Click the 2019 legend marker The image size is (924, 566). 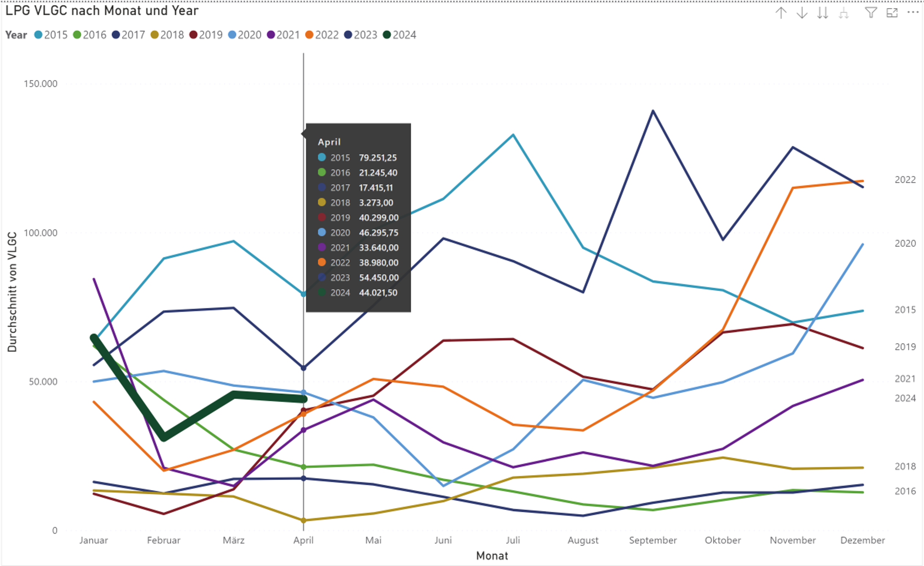pos(194,35)
